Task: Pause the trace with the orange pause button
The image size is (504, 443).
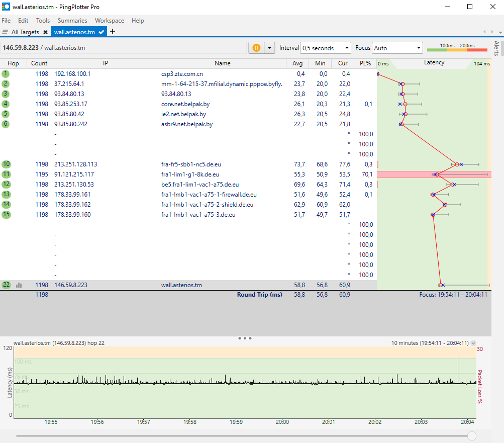Action: coord(256,48)
